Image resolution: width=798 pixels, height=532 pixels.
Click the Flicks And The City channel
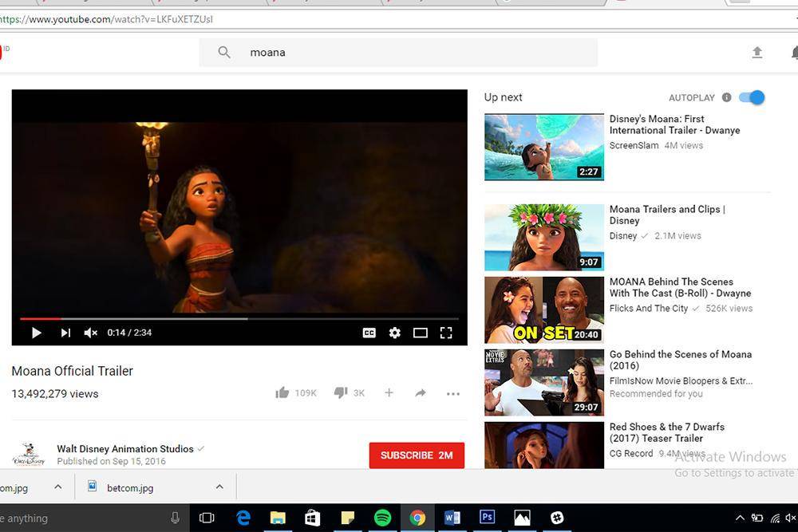click(x=649, y=308)
